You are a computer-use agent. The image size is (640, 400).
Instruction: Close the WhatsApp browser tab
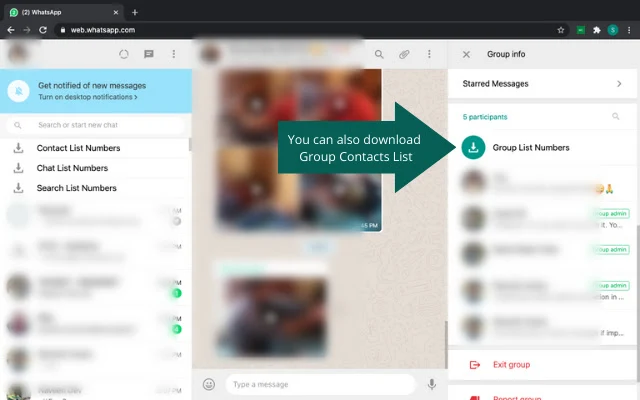pyautogui.click(x=116, y=12)
